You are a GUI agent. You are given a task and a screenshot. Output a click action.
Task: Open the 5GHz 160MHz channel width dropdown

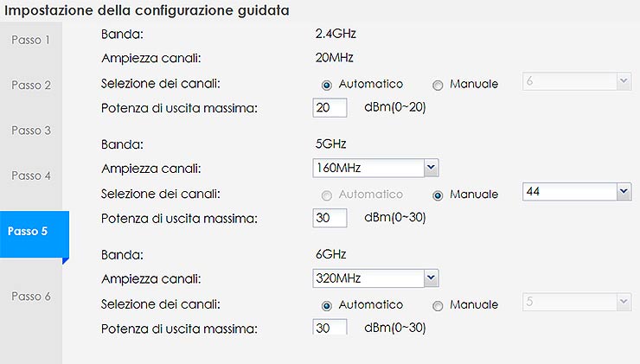(376, 167)
